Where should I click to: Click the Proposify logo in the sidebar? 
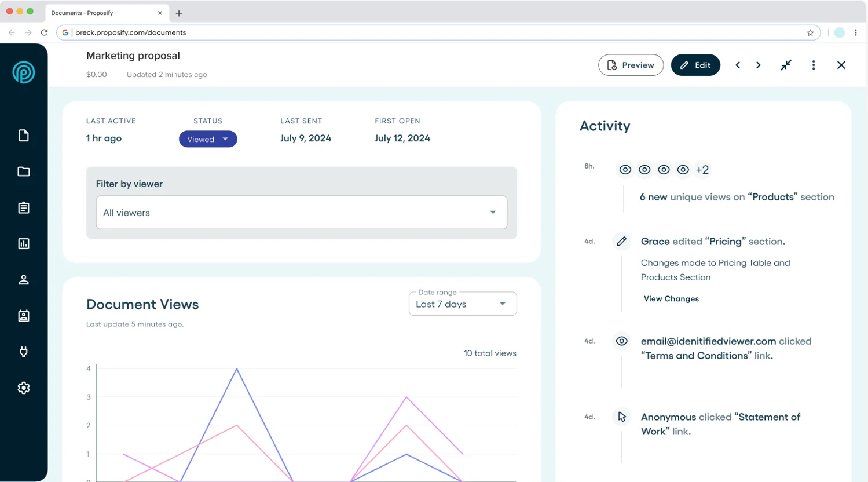coord(24,72)
